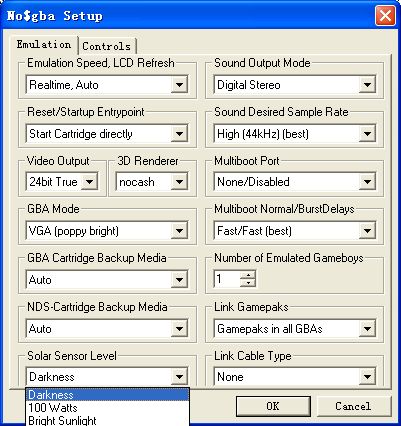Expand the Link Gamepaks dropdown

367,329
